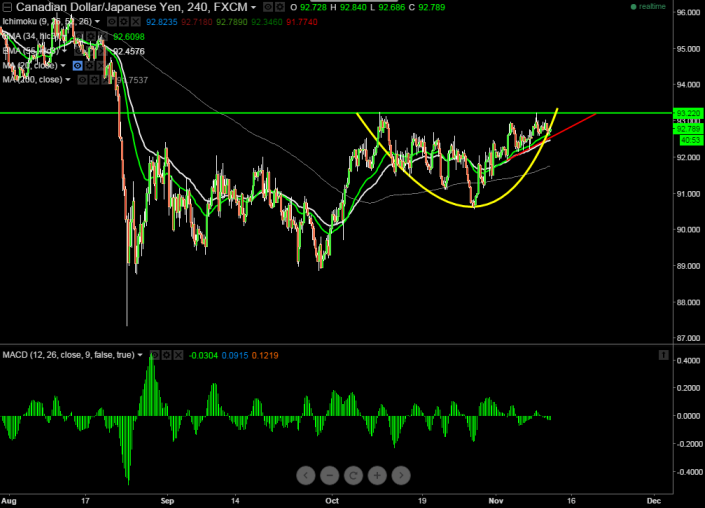The width and height of the screenshot is (705, 508).
Task: Open settings gear for the 34-period moving average
Action: 90,36
